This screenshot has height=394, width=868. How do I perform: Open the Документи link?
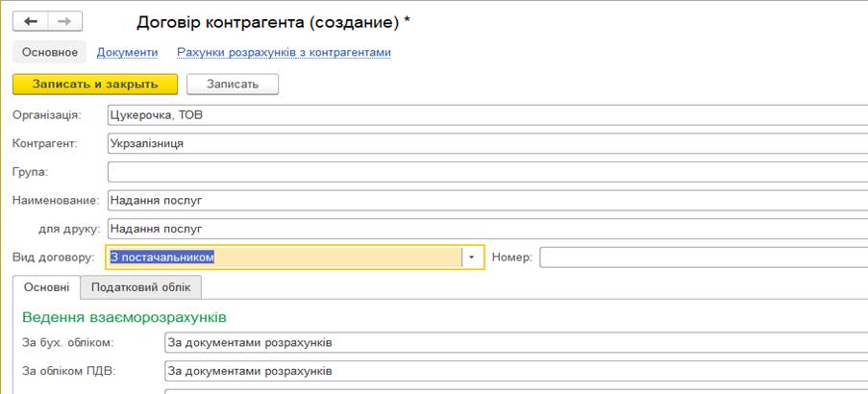(127, 53)
